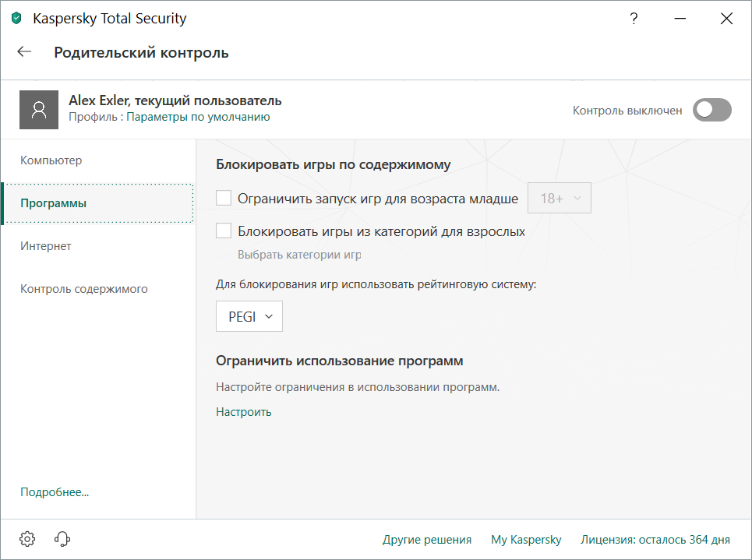
Task: Click the back arrow icon
Action: (x=24, y=52)
